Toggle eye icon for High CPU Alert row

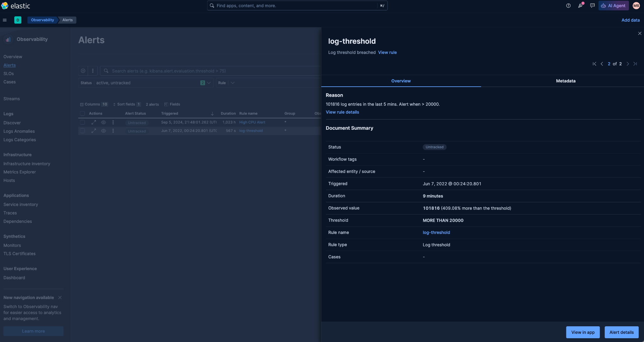(x=103, y=122)
